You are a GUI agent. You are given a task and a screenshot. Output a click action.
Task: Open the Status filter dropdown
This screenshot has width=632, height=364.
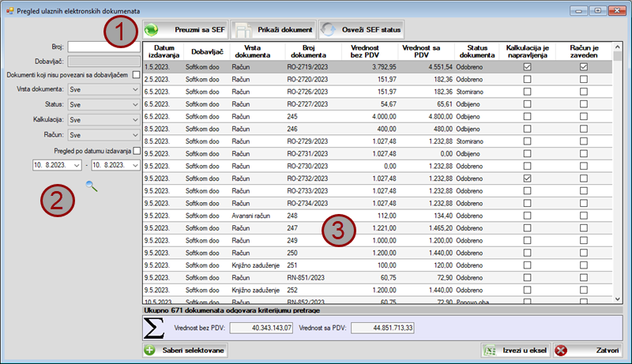pos(135,105)
